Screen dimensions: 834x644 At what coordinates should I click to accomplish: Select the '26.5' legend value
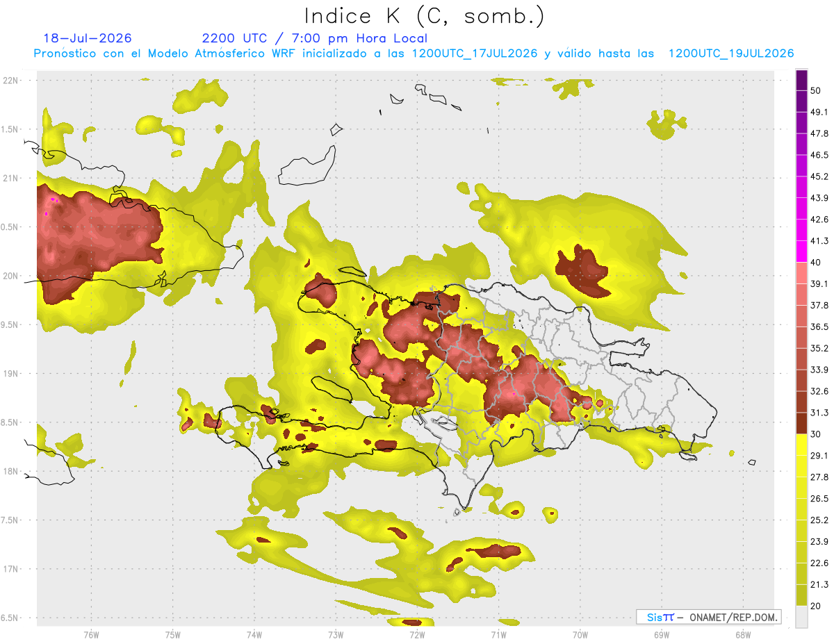(x=819, y=499)
